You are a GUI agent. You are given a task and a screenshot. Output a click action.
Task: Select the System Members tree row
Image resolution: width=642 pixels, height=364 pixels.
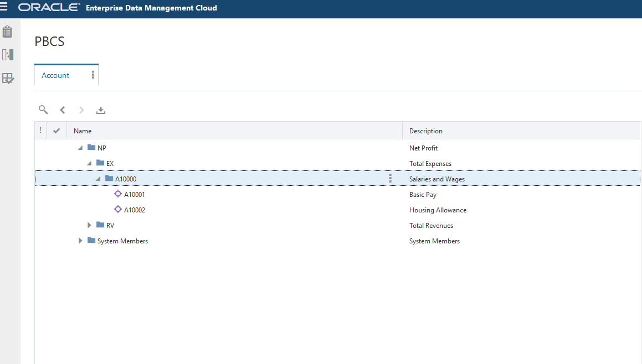coord(337,241)
